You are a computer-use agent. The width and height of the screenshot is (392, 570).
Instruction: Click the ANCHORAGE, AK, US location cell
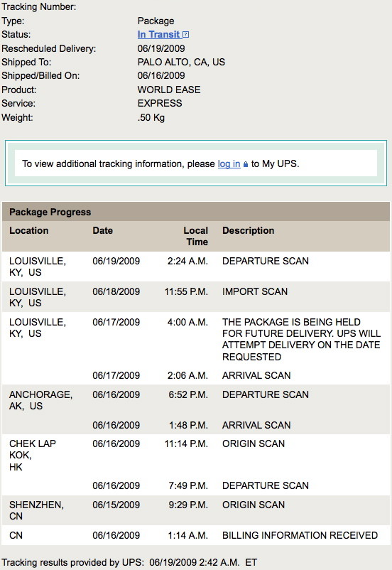tap(40, 400)
